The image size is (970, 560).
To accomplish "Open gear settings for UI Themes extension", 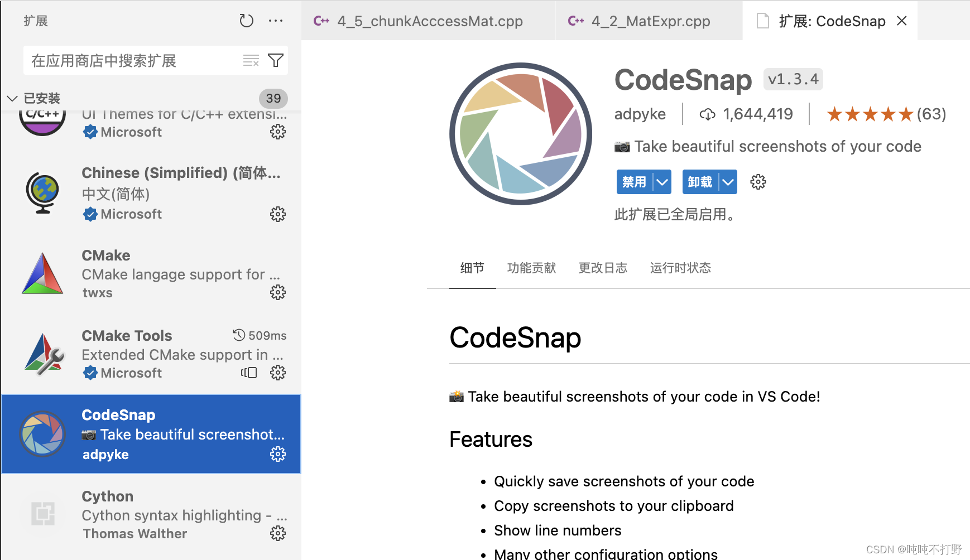I will click(278, 132).
